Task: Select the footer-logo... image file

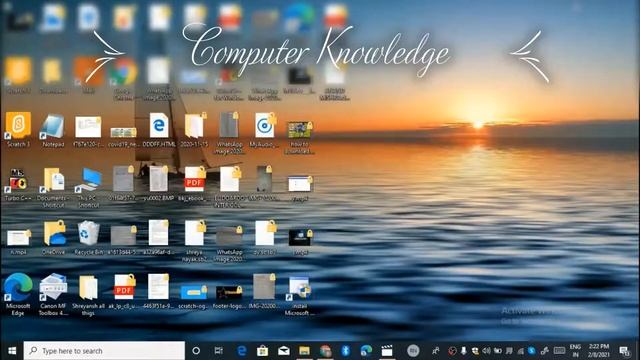Action: pyautogui.click(x=229, y=297)
